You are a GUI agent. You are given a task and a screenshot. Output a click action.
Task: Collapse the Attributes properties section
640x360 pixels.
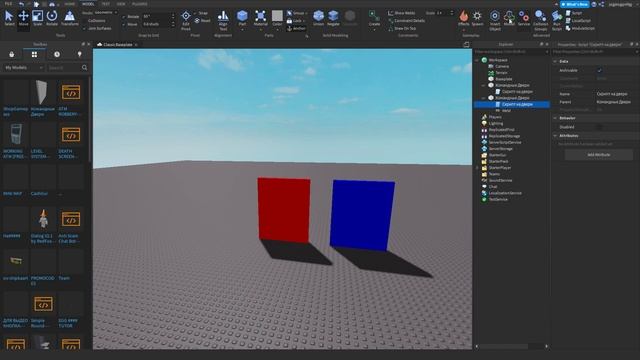555,136
